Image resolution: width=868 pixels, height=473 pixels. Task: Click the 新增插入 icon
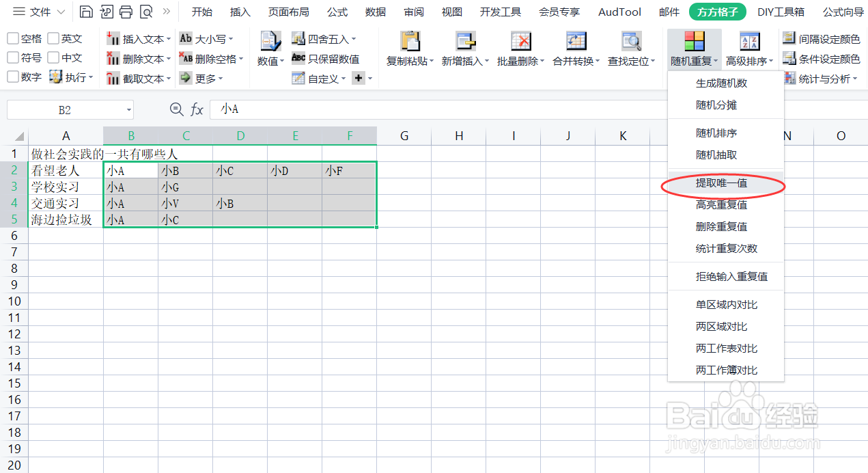(x=465, y=42)
